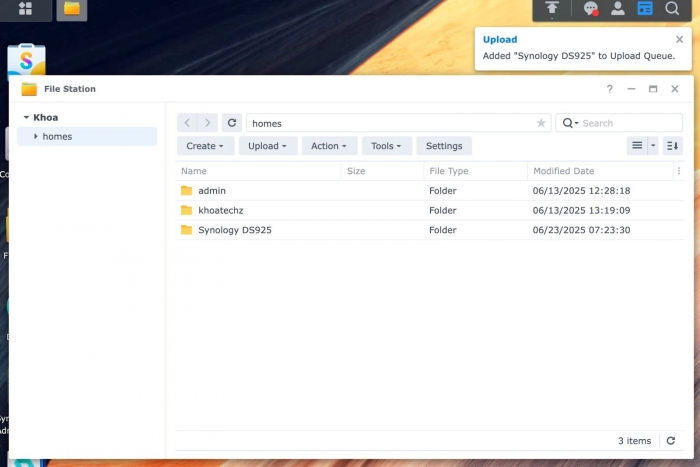Select the admin folder name

click(212, 191)
